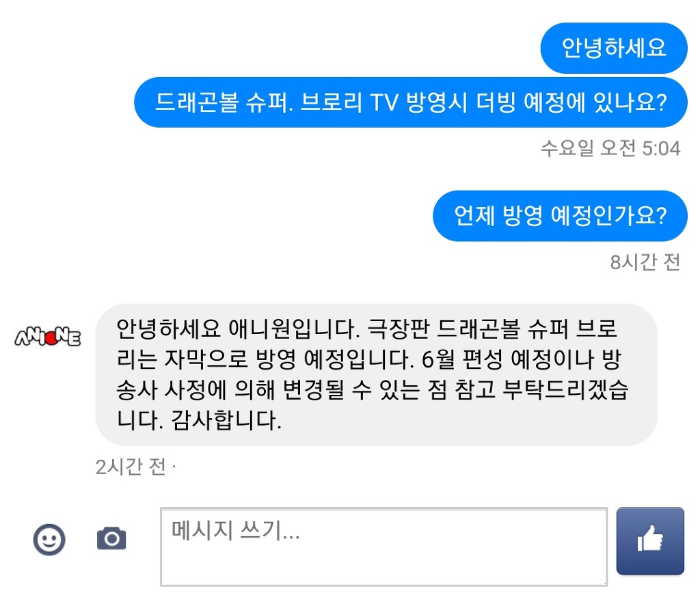Click the 드래곤볼 슈퍼 브로리 TV question bubble
Image resolution: width=700 pixels, height=595 pixels.
tap(410, 102)
